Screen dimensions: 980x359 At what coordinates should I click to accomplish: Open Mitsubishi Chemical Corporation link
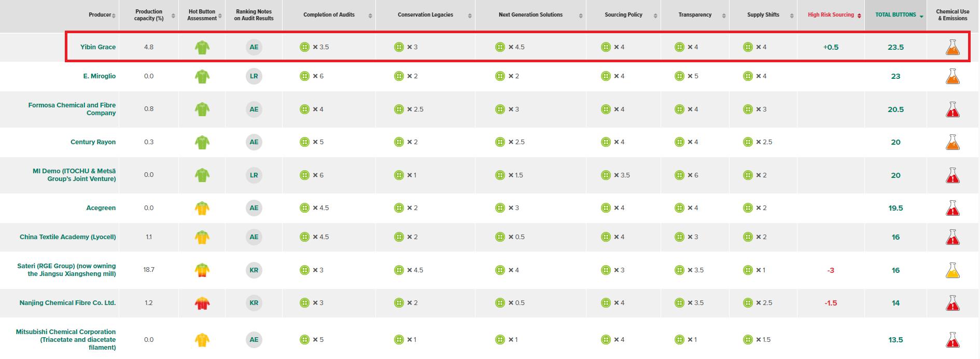pyautogui.click(x=66, y=340)
